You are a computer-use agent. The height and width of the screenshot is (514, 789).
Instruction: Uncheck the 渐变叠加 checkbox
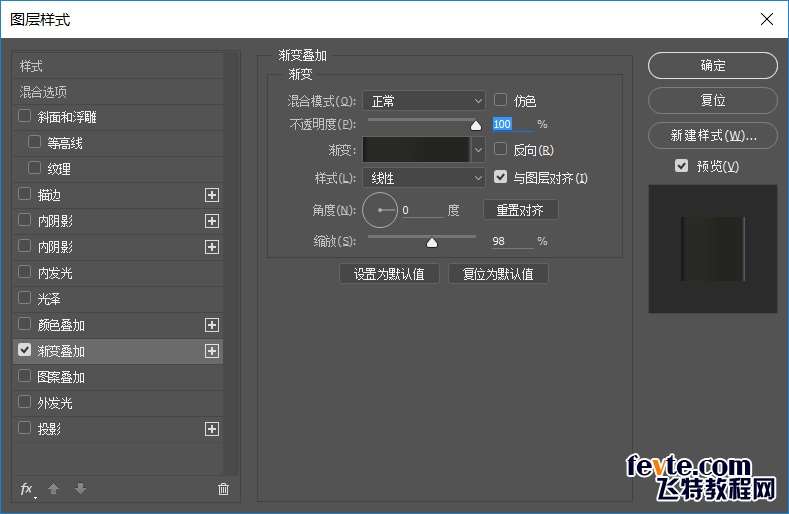point(24,350)
